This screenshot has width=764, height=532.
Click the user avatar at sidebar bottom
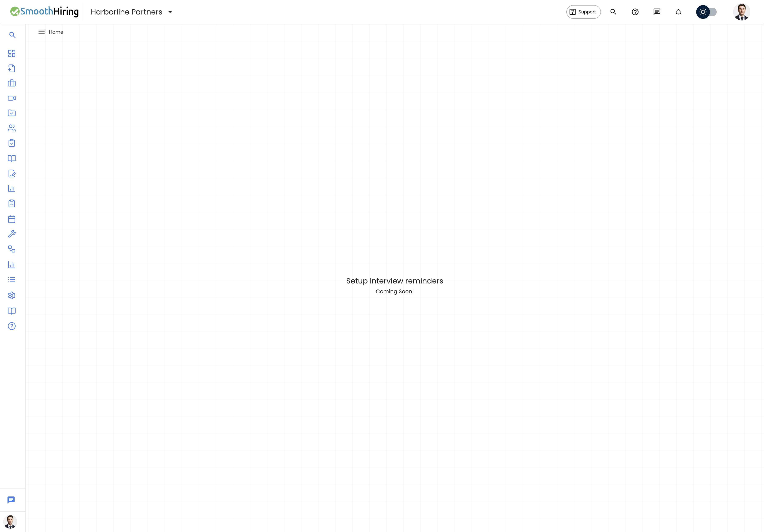click(10, 522)
